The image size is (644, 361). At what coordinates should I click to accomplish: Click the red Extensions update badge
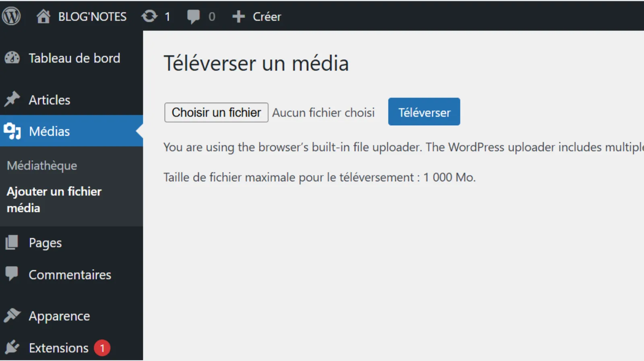[x=102, y=348]
